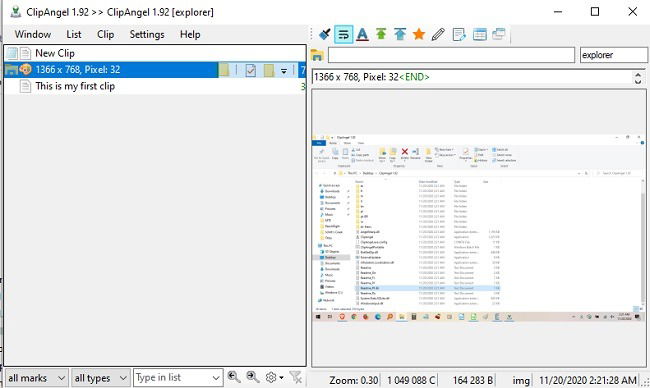Click the date '11/20/2020 2:21:28 AM'

[x=588, y=380]
